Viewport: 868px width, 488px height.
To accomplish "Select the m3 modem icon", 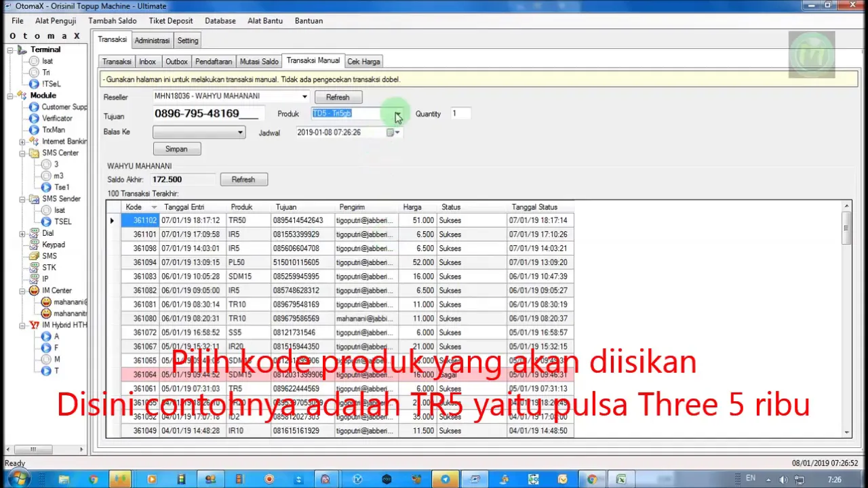I will point(46,176).
